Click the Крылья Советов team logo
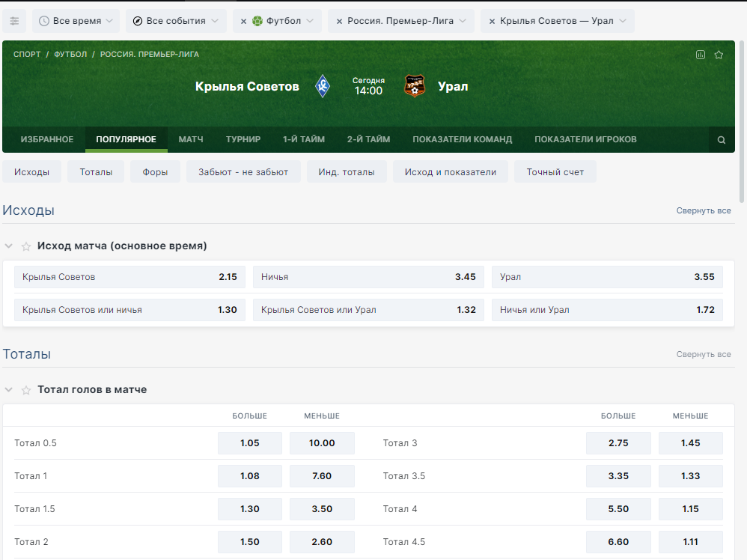Screen dimensions: 747x560 coord(323,86)
